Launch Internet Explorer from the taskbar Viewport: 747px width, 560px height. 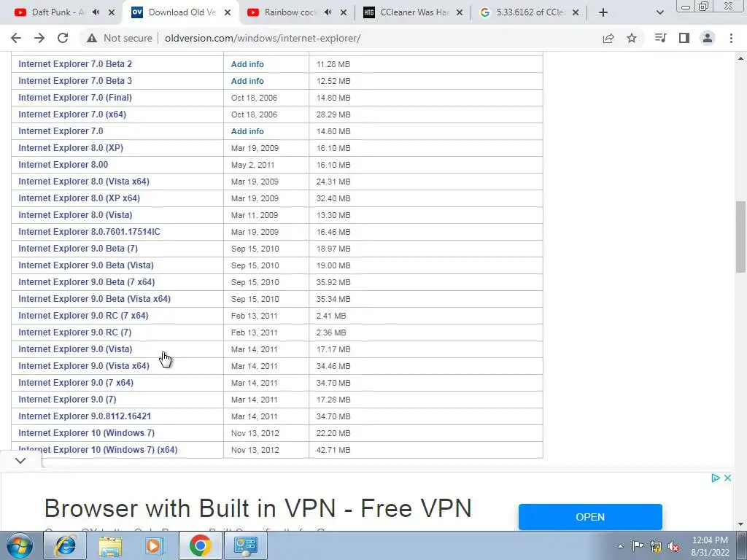pos(65,545)
